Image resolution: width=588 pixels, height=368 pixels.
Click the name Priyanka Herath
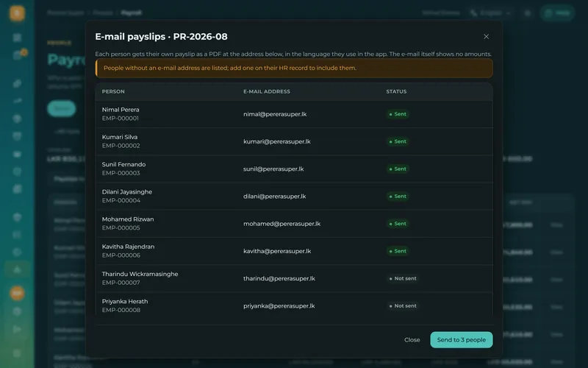tap(124, 302)
